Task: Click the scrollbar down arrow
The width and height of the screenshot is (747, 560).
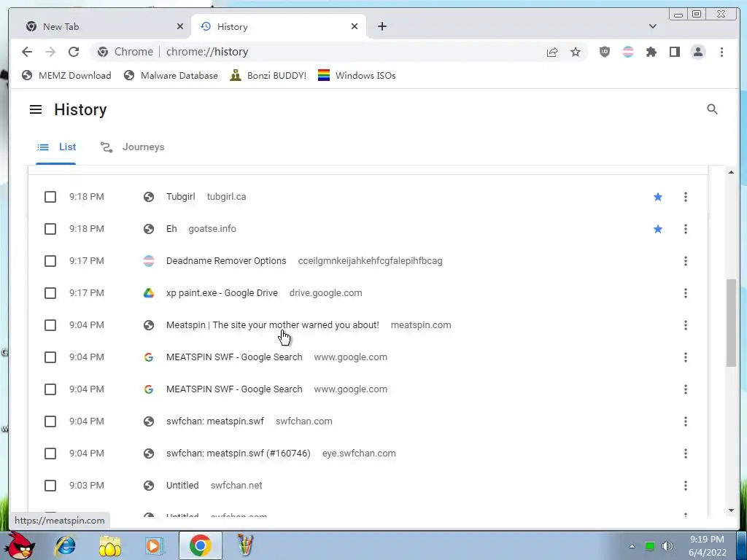Action: pyautogui.click(x=731, y=510)
